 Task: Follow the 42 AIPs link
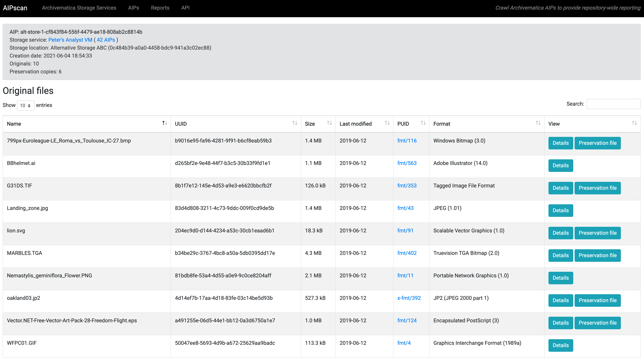pos(106,40)
